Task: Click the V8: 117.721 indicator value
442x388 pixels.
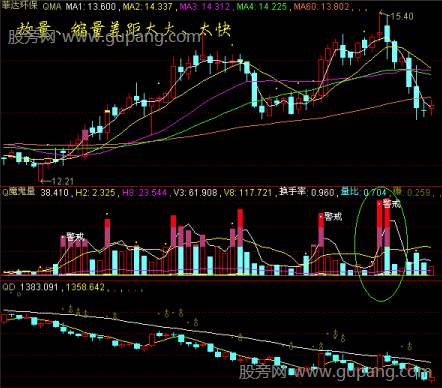Action: coord(248,192)
